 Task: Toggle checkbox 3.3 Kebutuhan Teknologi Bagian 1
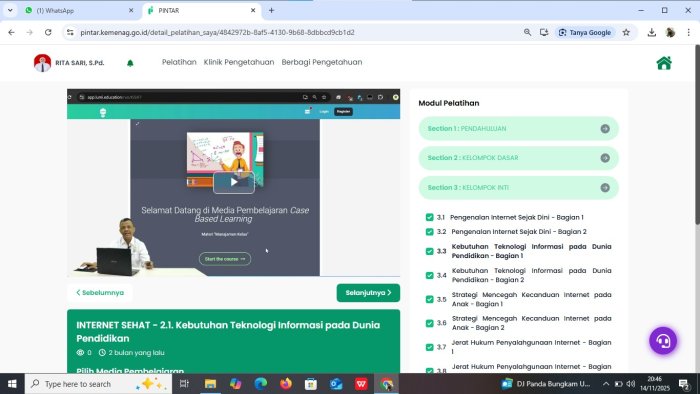coord(429,251)
